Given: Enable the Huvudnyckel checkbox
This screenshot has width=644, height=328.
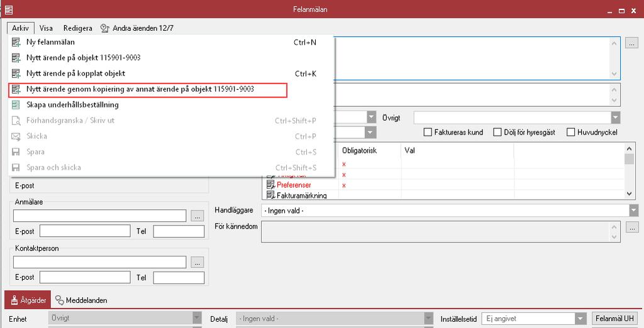Looking at the screenshot, I should [570, 132].
